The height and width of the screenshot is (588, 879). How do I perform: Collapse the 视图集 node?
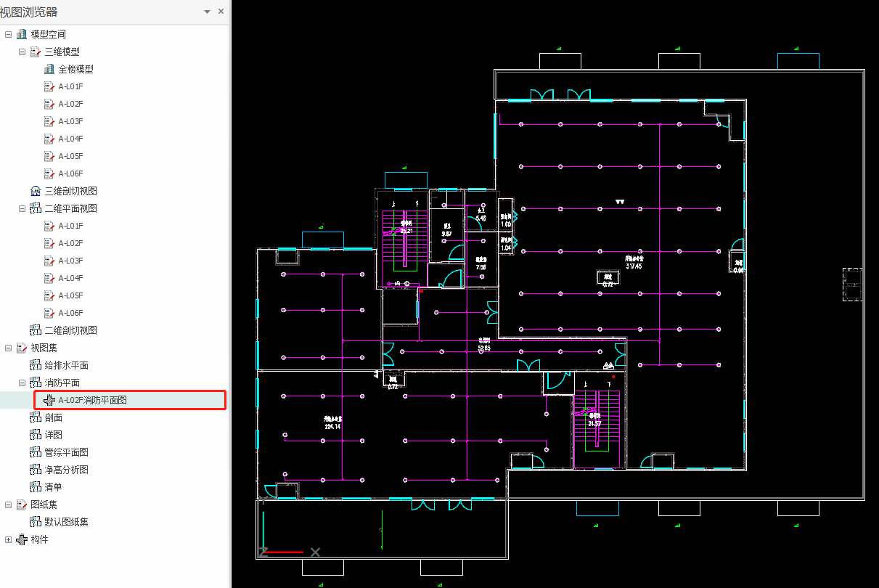(x=9, y=348)
